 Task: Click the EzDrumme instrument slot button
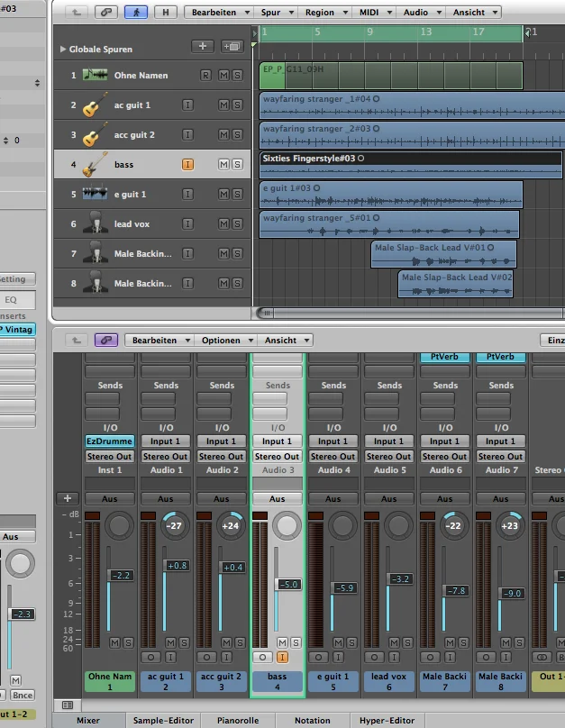point(110,441)
